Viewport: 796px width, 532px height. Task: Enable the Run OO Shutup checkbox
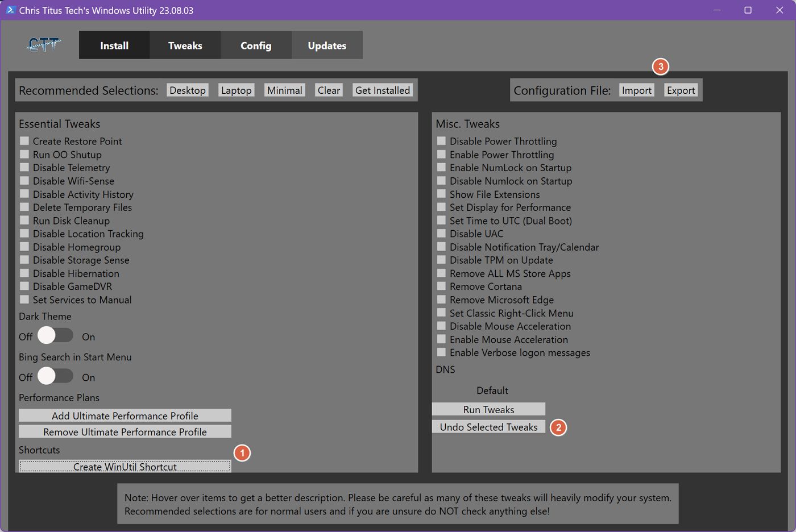click(24, 154)
